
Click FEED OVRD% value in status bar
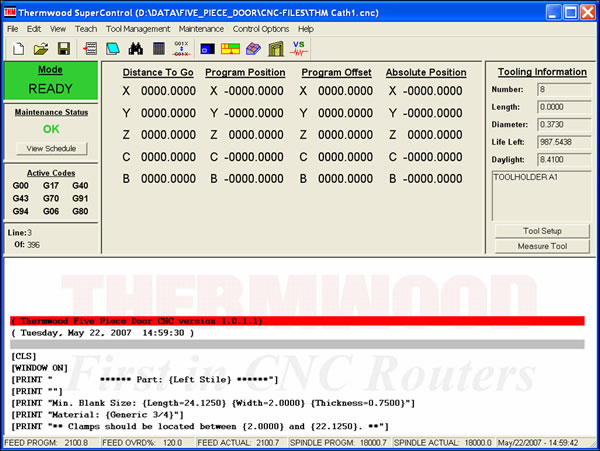click(173, 443)
